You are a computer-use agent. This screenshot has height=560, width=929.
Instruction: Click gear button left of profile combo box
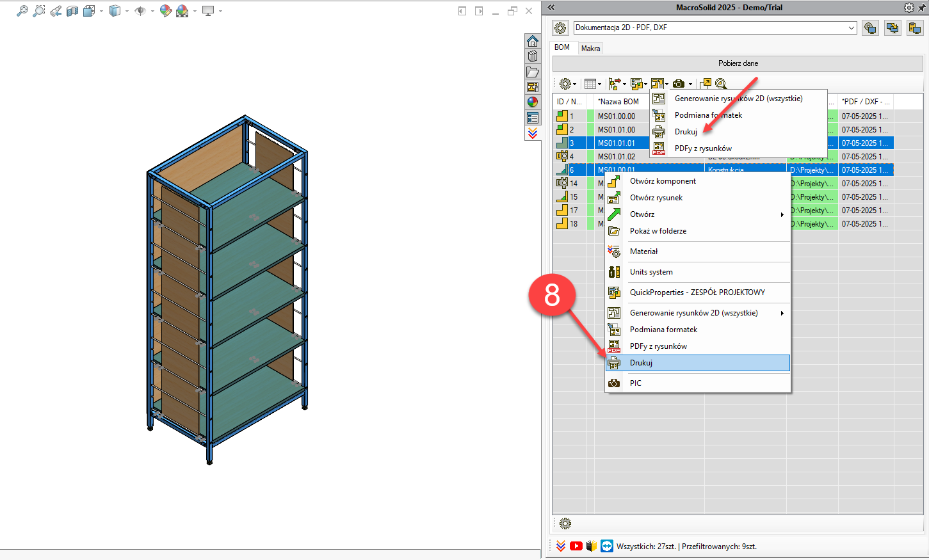tap(560, 28)
